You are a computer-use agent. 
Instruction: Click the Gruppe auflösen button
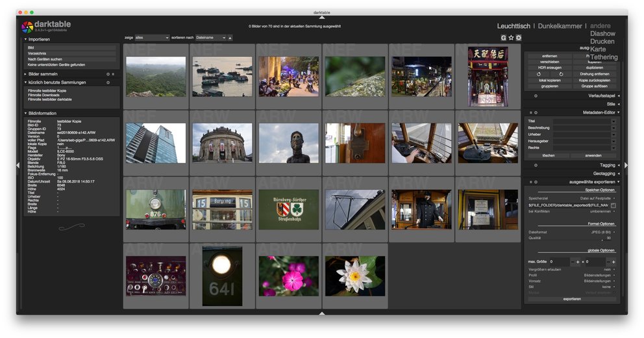[x=594, y=86]
